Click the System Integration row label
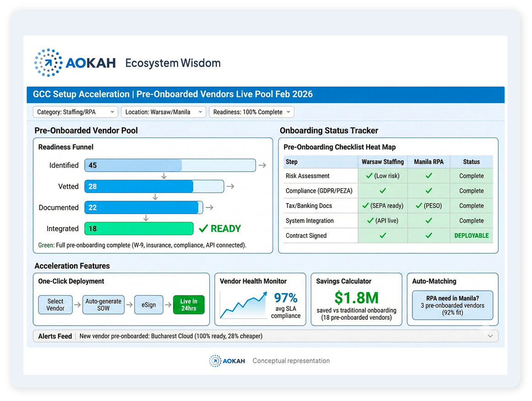532x401 pixels. [309, 221]
